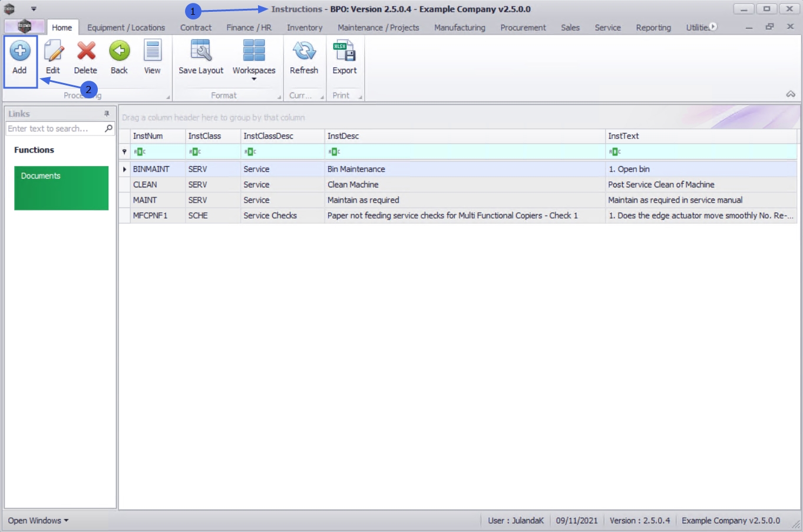803x532 pixels.
Task: Select the MFCPNF1 instruction row
Action: click(458, 216)
